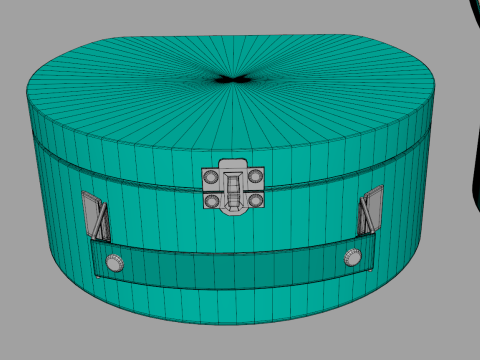Image resolution: width=480 pixels, height=360 pixels.
Task: Pick the right round rivet on the strap
Action: point(353,257)
